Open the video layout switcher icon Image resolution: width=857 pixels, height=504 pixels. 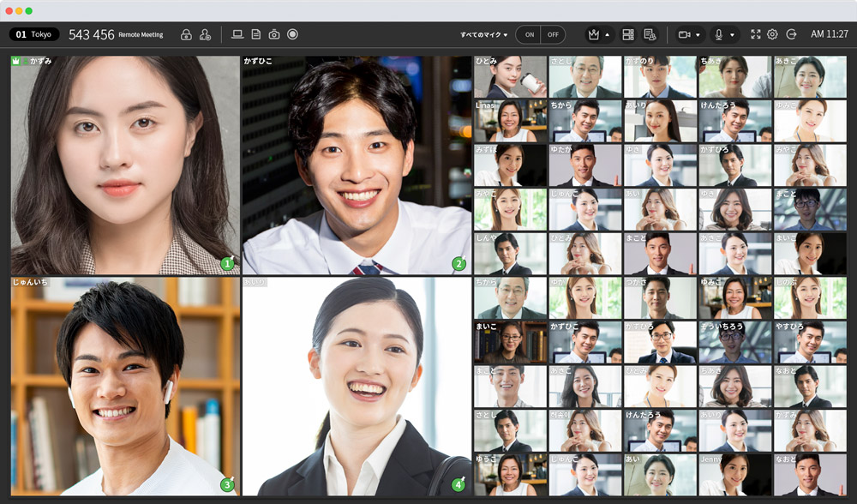[x=628, y=34]
